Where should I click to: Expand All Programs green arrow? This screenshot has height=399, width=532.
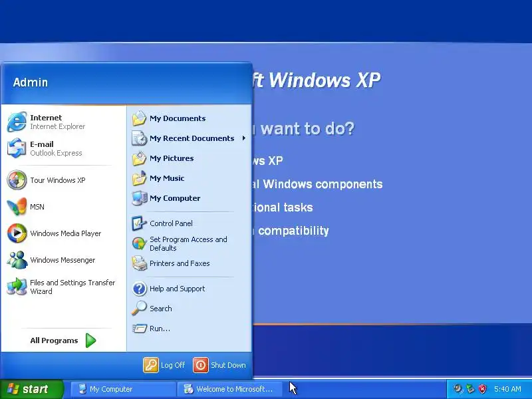[x=90, y=340]
